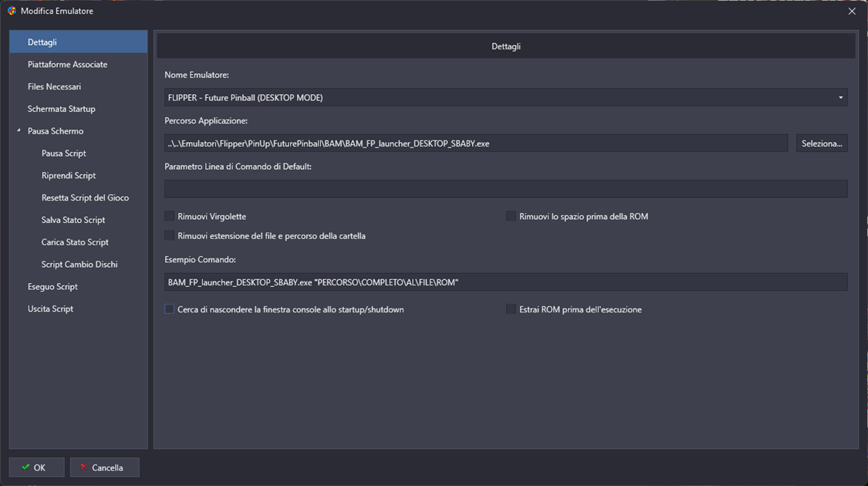
Task: Close the Modifica Emulatore window
Action: pos(852,11)
